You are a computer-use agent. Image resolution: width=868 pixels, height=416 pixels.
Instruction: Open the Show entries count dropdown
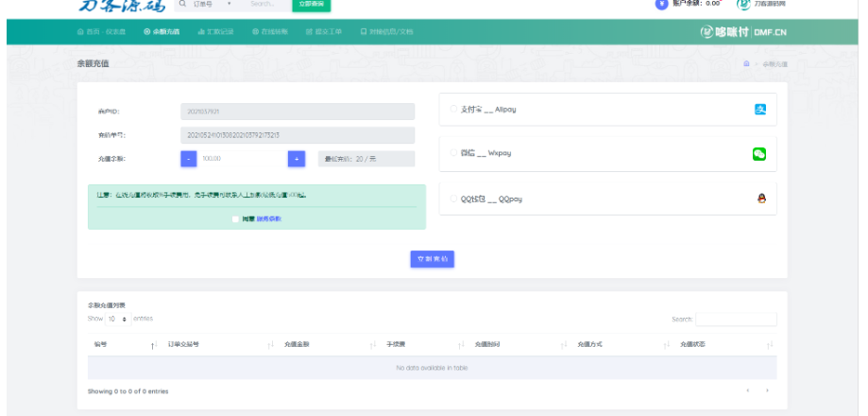pos(117,319)
